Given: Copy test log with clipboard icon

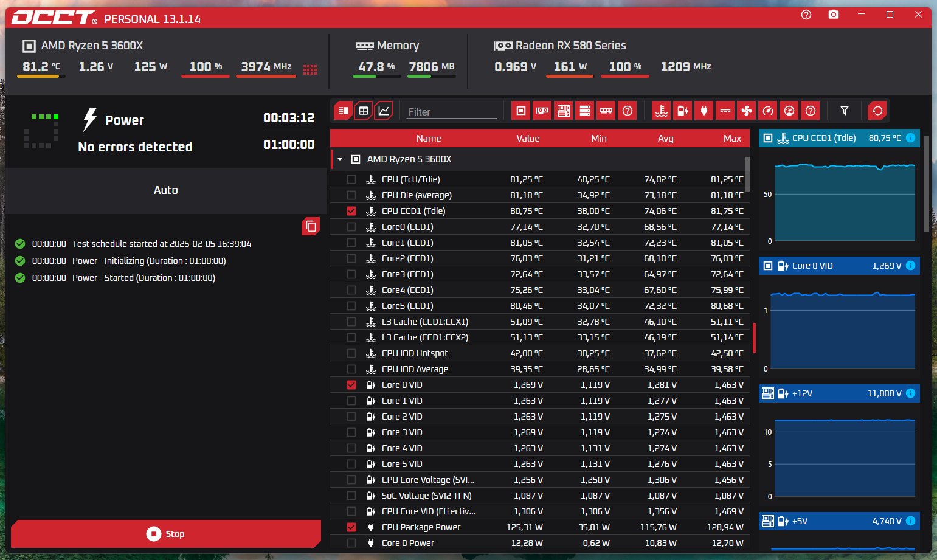Looking at the screenshot, I should tap(311, 227).
